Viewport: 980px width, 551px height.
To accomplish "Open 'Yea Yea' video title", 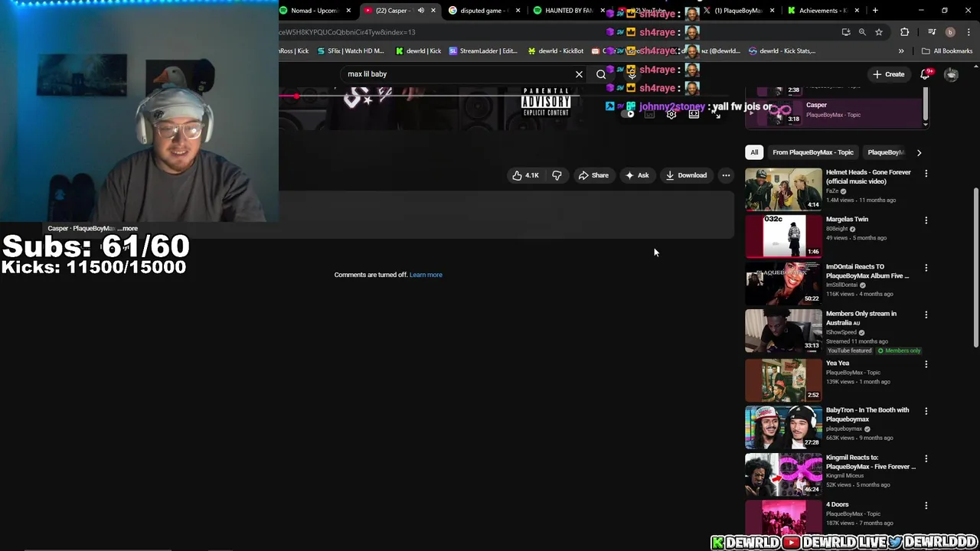I will click(x=838, y=363).
